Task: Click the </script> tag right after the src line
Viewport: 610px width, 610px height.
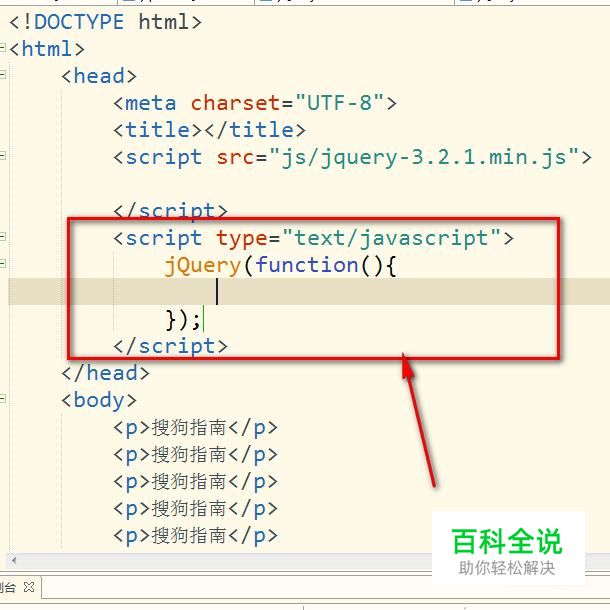Action: pos(170,210)
